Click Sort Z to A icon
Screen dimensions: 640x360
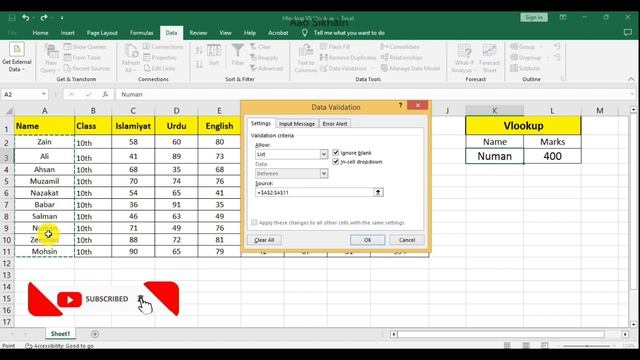pos(199,65)
